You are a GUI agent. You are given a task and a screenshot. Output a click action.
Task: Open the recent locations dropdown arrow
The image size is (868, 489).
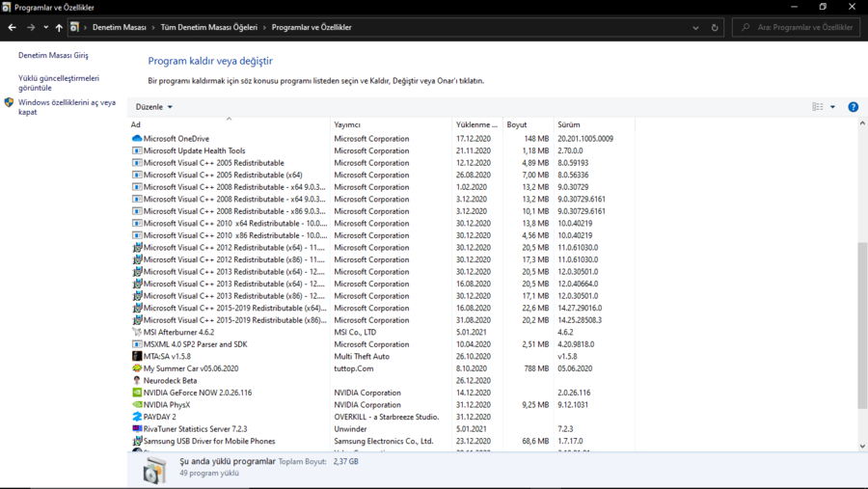(x=45, y=28)
